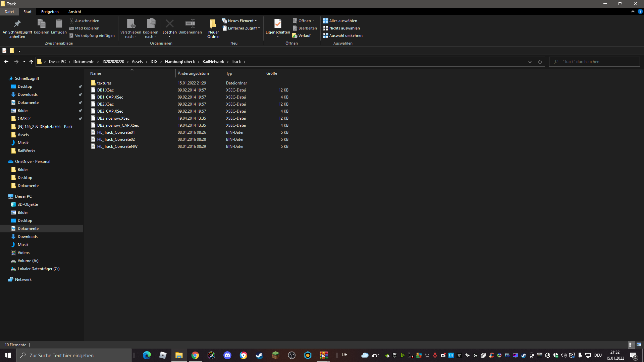Click the Löschen delete icon
This screenshot has height=362, width=644.
tap(169, 24)
